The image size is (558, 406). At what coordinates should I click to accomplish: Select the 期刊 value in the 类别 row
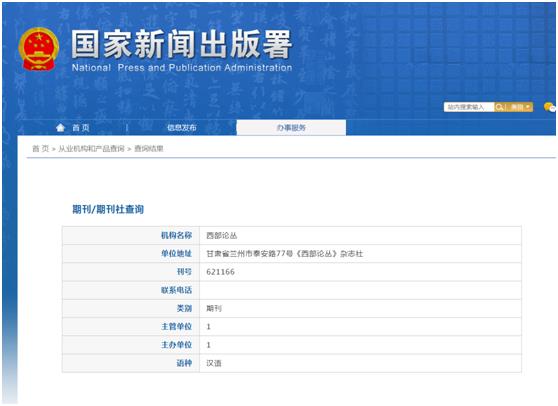214,309
